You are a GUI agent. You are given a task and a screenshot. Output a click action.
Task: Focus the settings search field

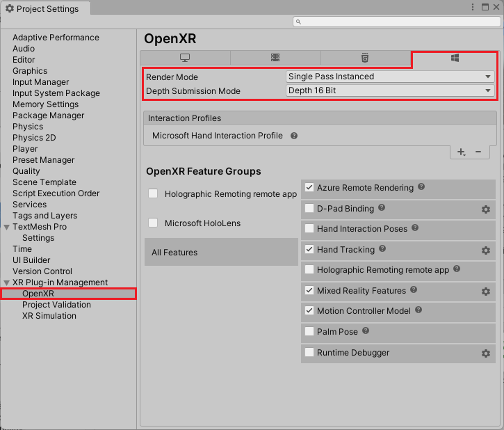pyautogui.click(x=397, y=22)
